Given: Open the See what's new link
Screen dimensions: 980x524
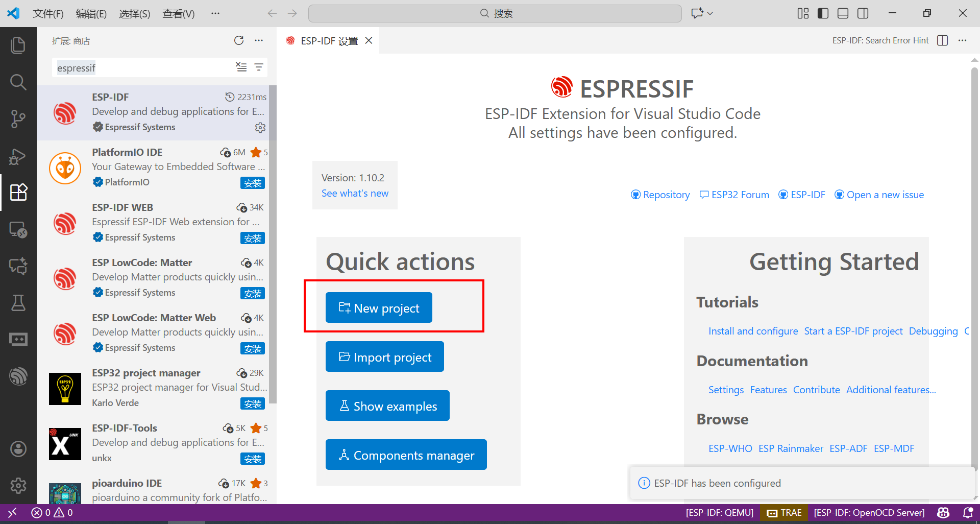Looking at the screenshot, I should [355, 193].
